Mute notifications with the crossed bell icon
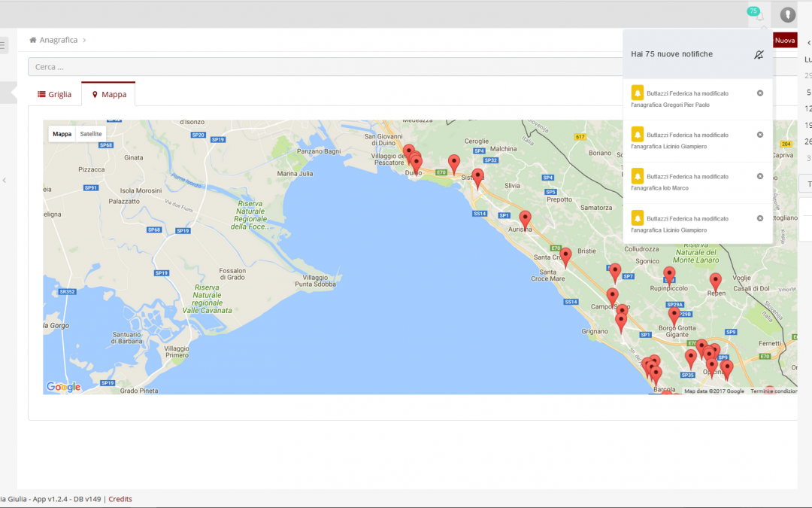Viewport: 812px width, 508px height. [x=759, y=54]
